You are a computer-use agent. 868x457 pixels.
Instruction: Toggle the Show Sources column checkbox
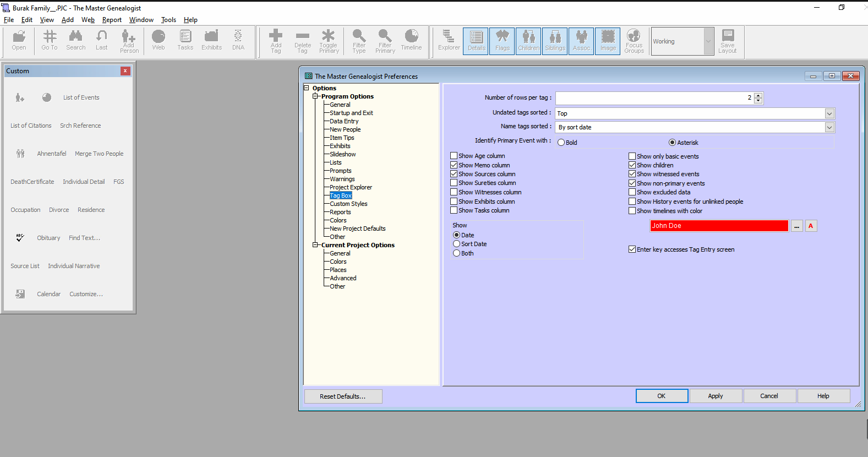(454, 174)
